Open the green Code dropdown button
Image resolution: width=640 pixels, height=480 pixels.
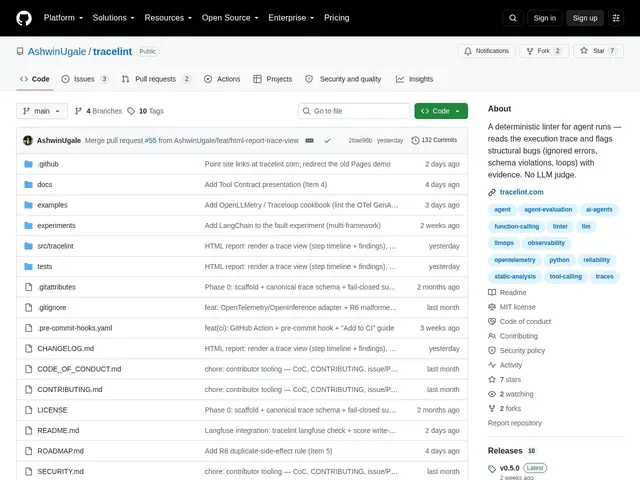click(x=441, y=111)
